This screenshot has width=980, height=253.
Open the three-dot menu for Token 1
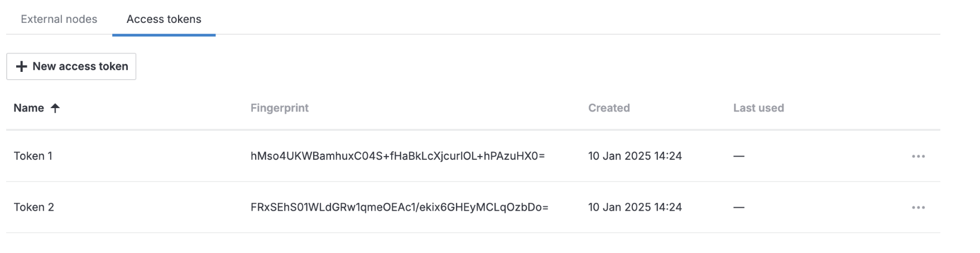pyautogui.click(x=918, y=157)
